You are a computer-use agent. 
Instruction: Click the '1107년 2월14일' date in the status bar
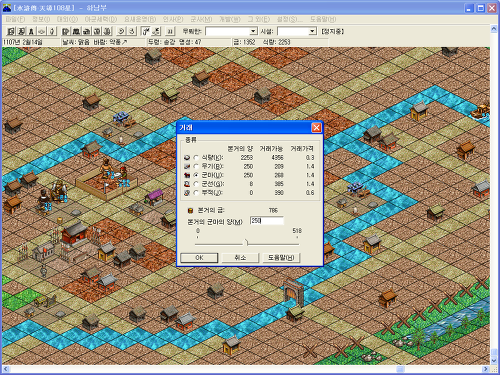tap(23, 42)
